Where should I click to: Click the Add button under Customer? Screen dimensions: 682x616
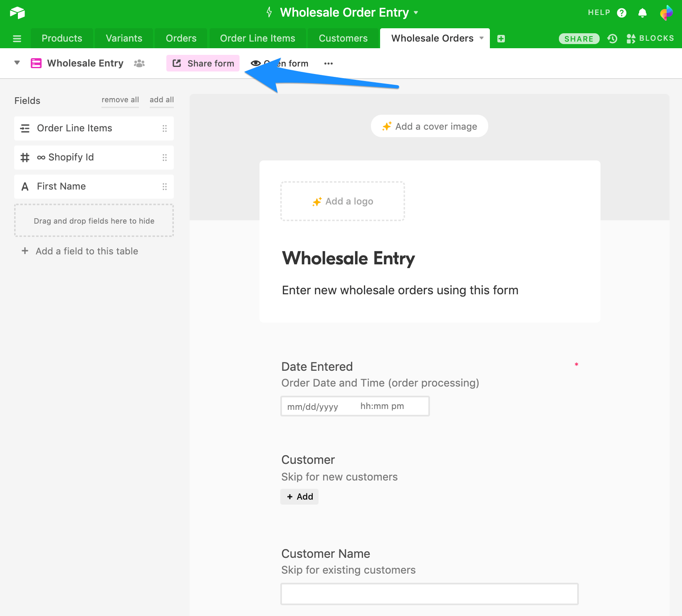tap(299, 497)
